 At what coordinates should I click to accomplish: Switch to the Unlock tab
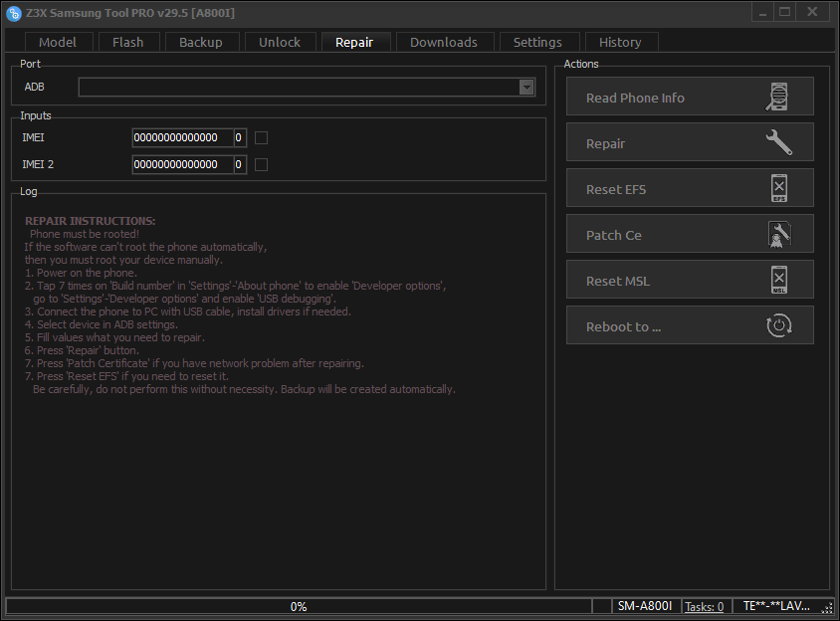pos(280,42)
